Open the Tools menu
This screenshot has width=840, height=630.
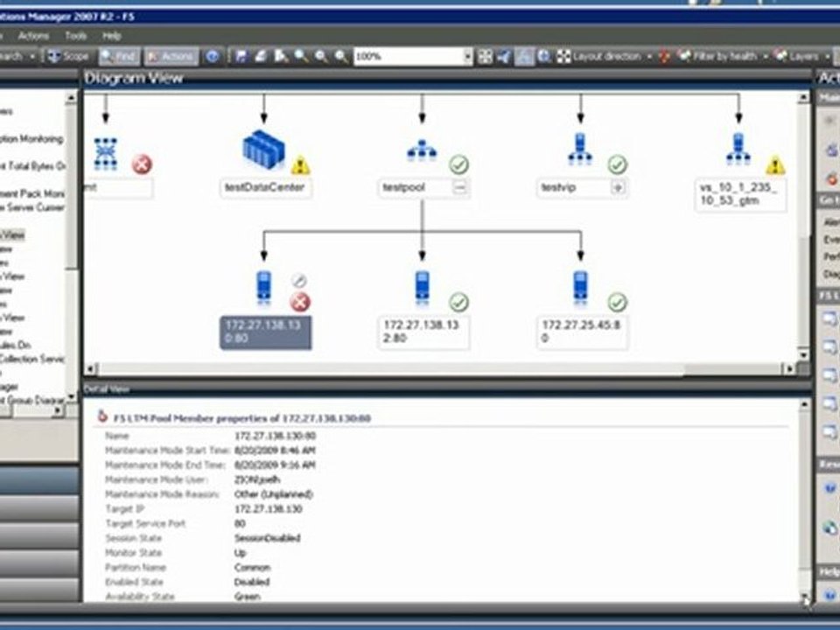coord(75,36)
